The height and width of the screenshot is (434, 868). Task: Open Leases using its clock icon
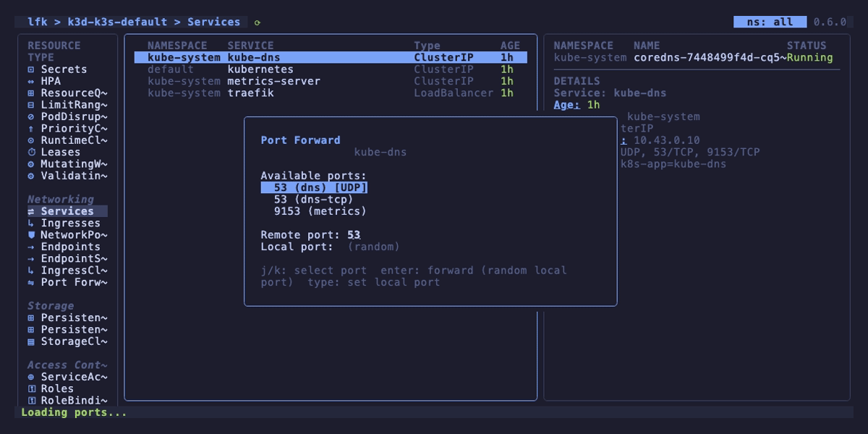31,152
